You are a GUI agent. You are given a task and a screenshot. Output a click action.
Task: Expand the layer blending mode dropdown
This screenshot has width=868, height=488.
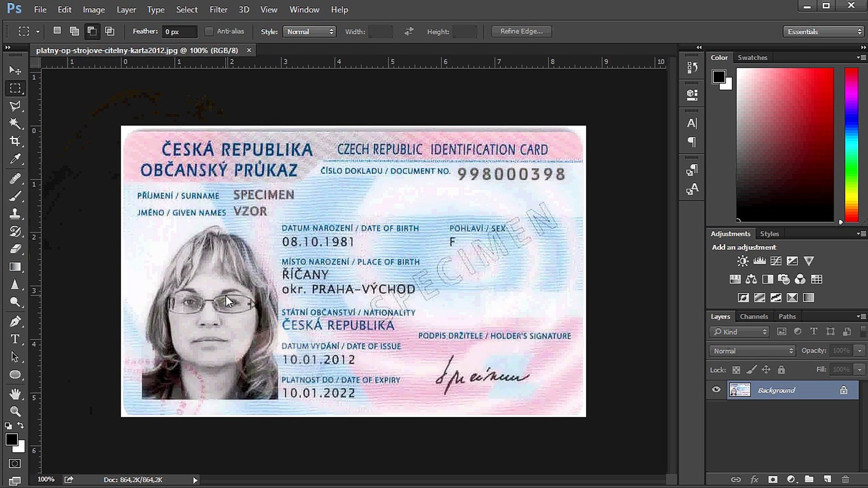(x=752, y=351)
